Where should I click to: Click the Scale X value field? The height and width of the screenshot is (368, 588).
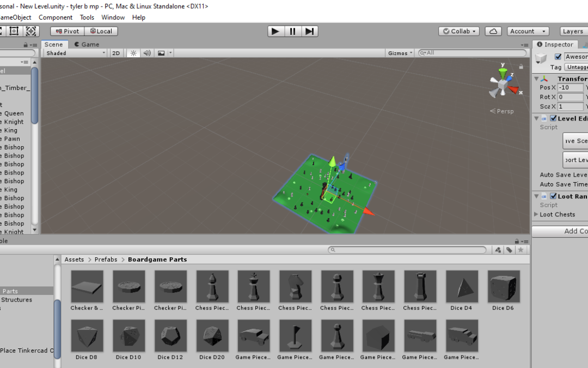point(571,107)
